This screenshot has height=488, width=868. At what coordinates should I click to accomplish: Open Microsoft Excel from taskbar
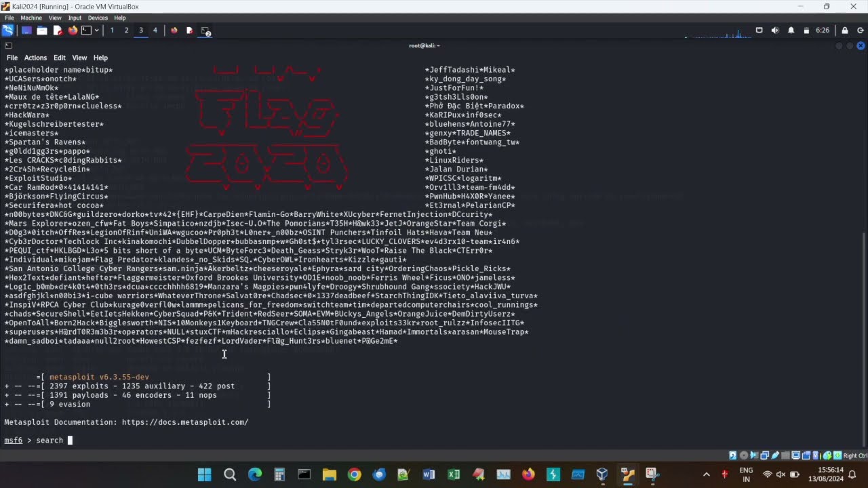click(x=454, y=474)
